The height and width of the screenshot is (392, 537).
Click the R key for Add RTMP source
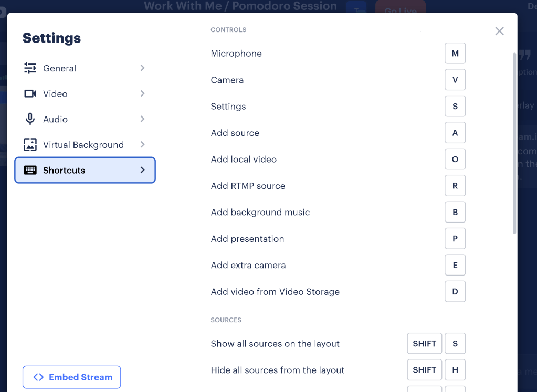click(x=455, y=186)
